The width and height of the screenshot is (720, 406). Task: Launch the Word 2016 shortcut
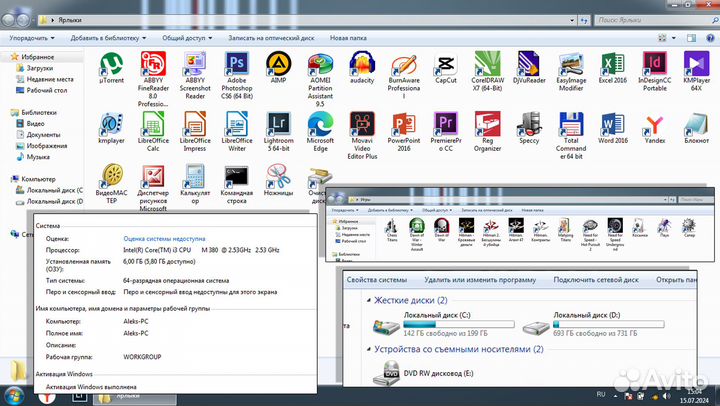pos(613,128)
